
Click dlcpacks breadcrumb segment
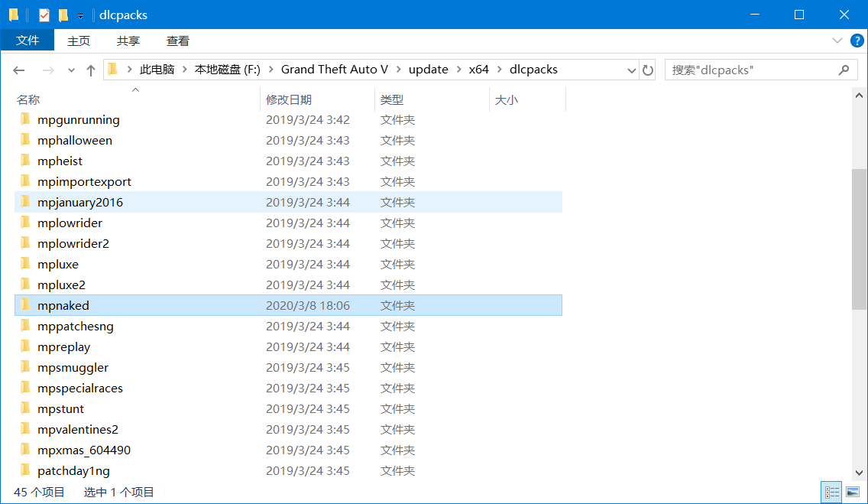pos(533,70)
